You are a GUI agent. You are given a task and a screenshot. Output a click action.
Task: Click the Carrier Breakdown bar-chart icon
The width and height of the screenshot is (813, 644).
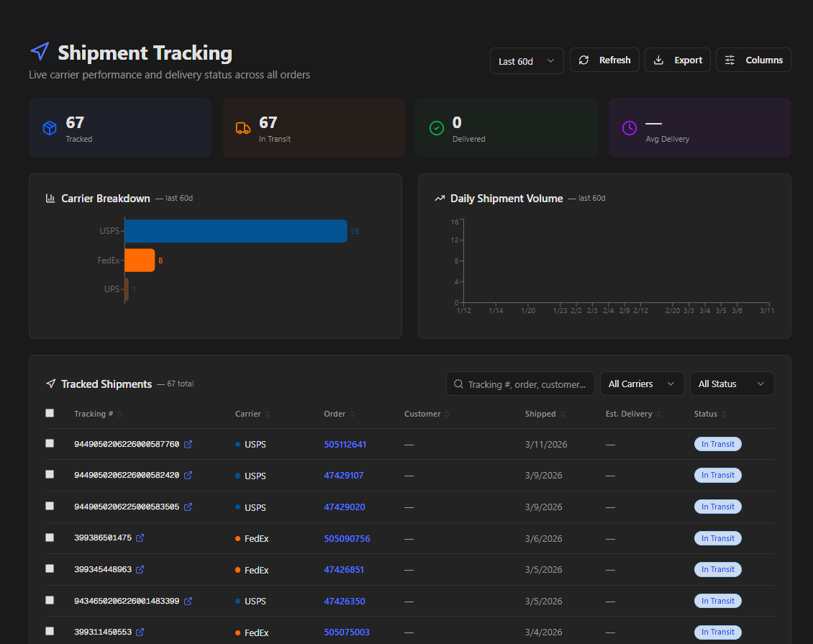click(x=50, y=198)
